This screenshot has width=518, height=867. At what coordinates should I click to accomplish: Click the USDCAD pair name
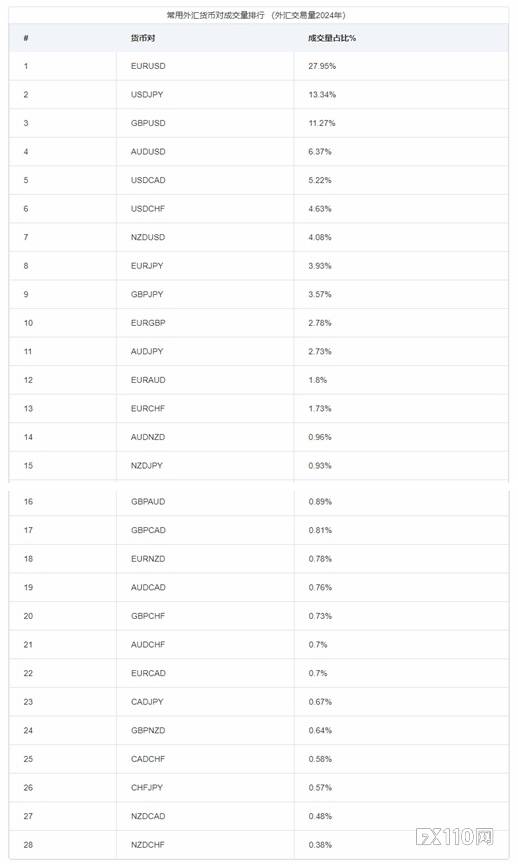tap(148, 180)
